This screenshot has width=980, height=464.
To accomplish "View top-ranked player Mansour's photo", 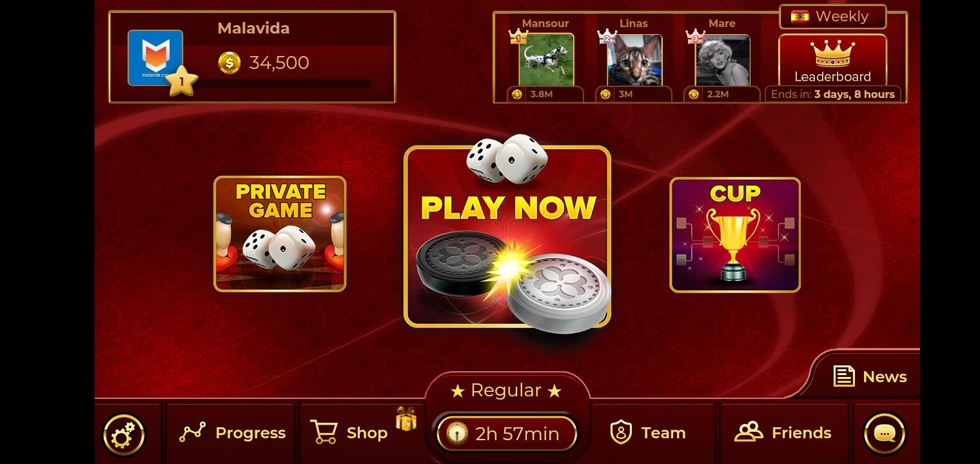I will tap(546, 60).
